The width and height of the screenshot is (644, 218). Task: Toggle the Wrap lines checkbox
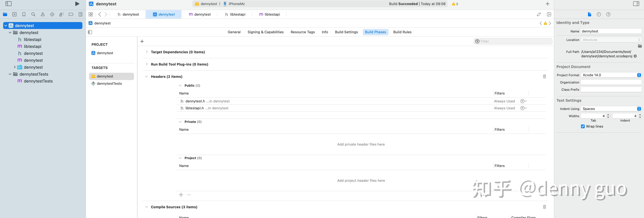[x=583, y=126]
